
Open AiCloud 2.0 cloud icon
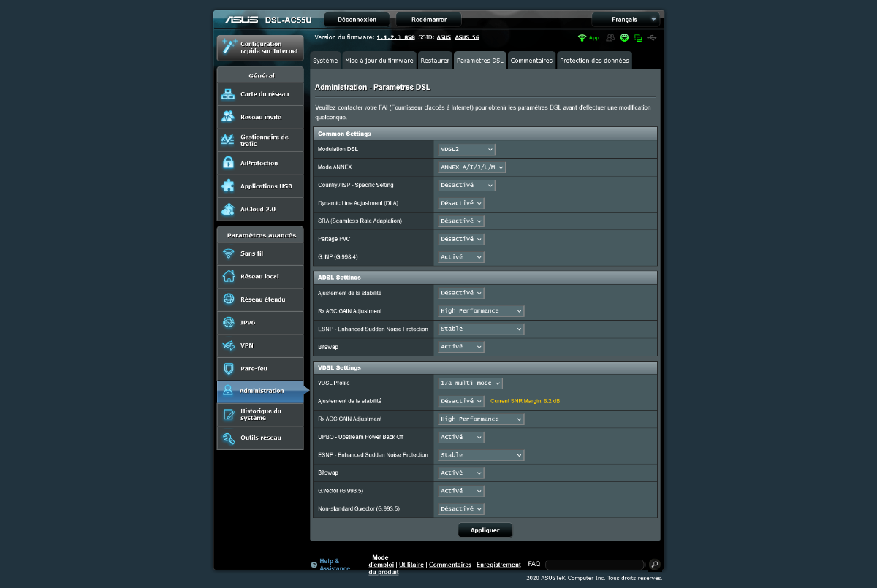[228, 209]
